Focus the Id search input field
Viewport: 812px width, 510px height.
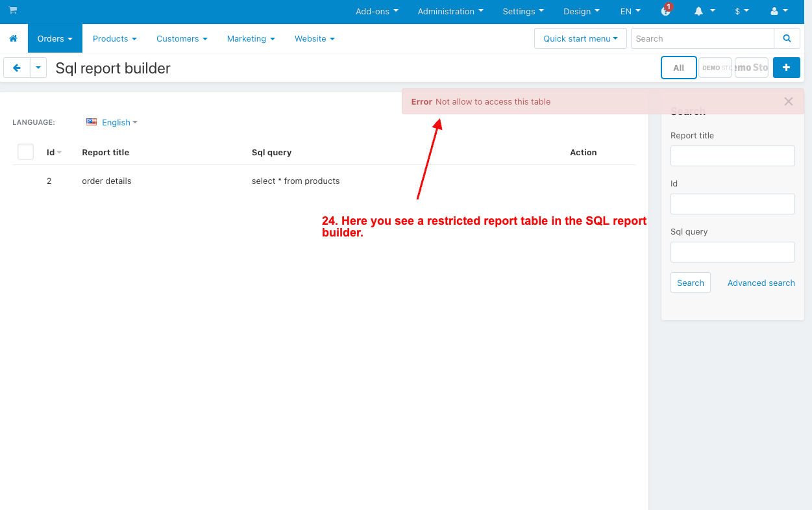click(x=733, y=204)
